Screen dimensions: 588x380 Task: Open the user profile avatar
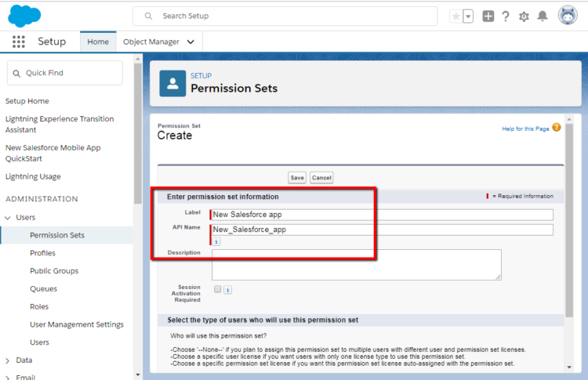pos(568,16)
